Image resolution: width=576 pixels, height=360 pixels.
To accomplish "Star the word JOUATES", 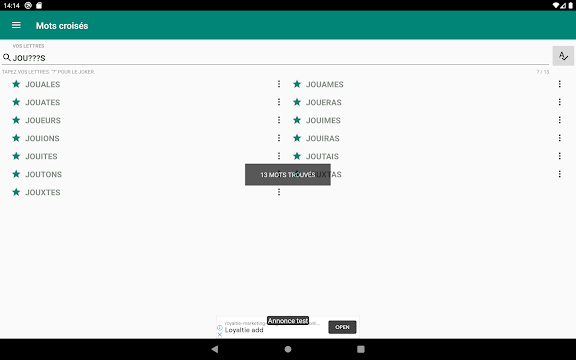I will [16, 102].
